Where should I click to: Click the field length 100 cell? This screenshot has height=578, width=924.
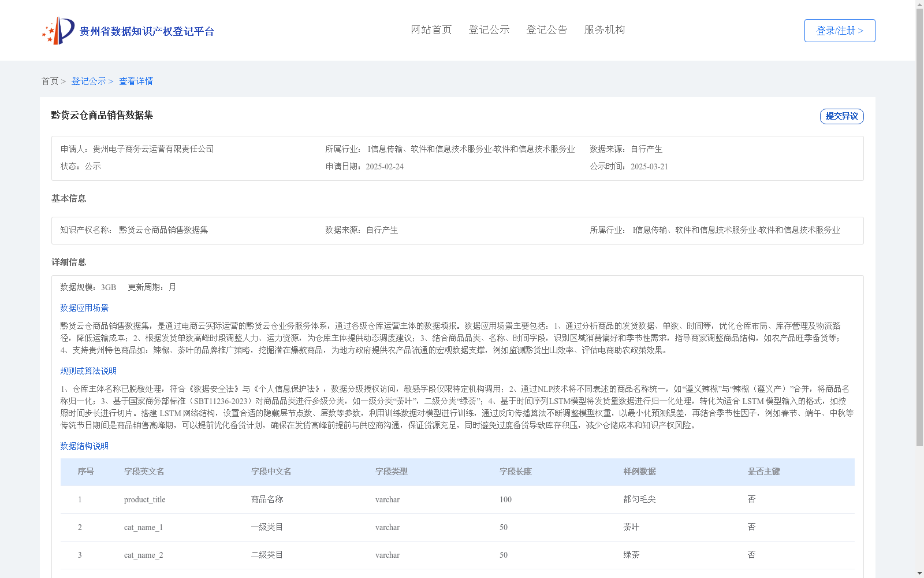click(x=506, y=499)
